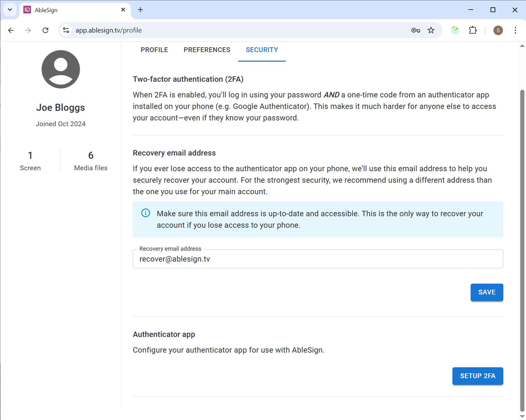
Task: Go back to the previous page
Action: pos(11,30)
